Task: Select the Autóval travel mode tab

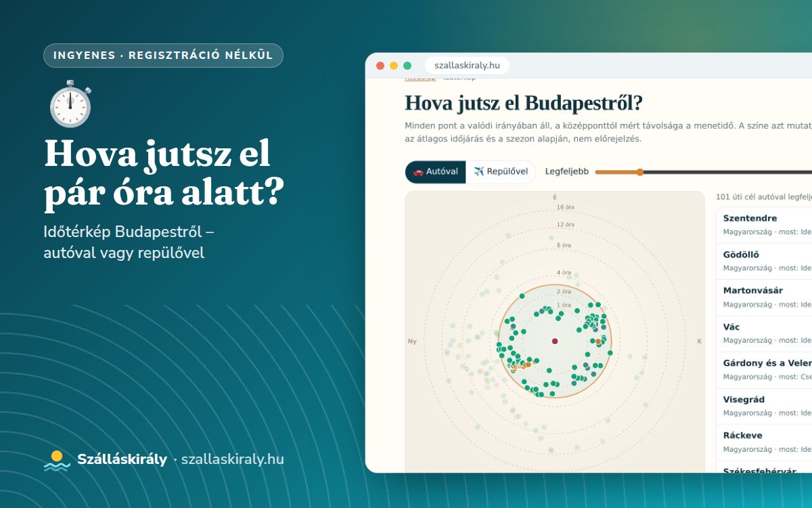Action: tap(436, 172)
